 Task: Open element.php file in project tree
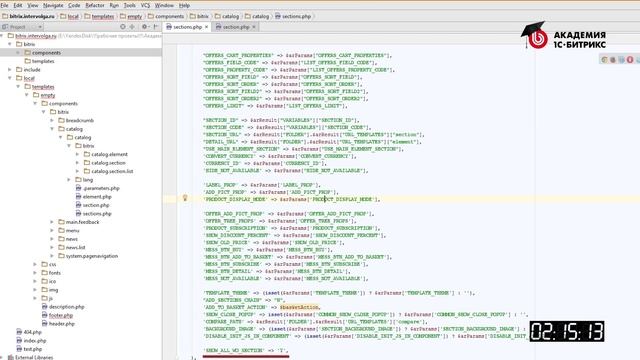[93, 197]
